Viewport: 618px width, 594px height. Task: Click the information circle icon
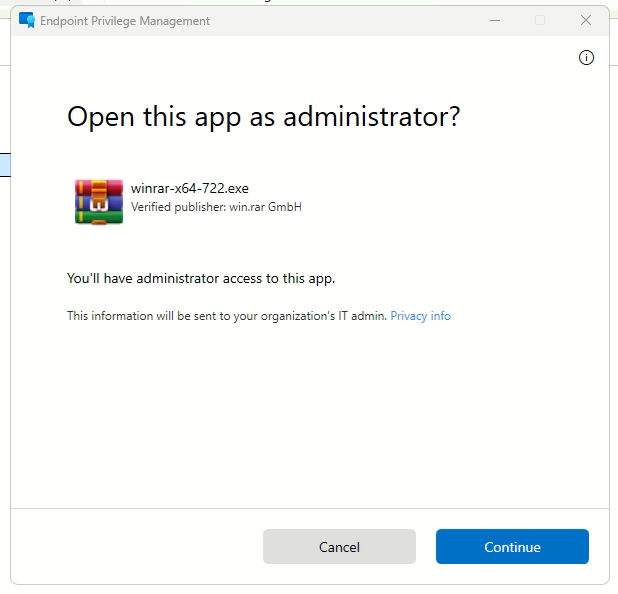(x=586, y=58)
